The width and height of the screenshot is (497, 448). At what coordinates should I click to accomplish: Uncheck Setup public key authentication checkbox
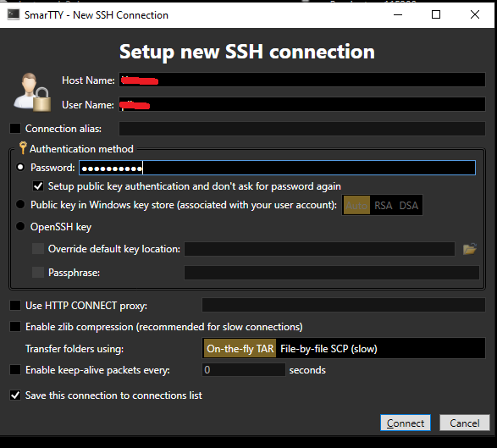[38, 186]
